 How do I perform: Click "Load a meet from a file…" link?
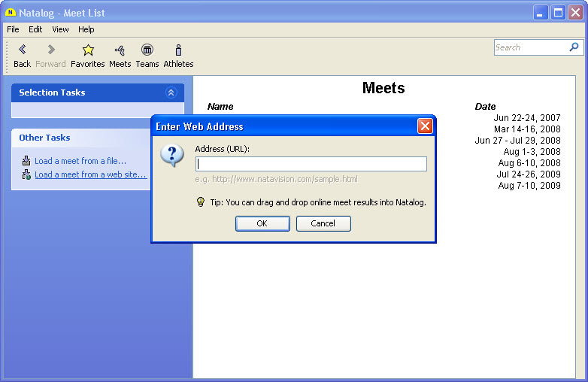point(80,161)
